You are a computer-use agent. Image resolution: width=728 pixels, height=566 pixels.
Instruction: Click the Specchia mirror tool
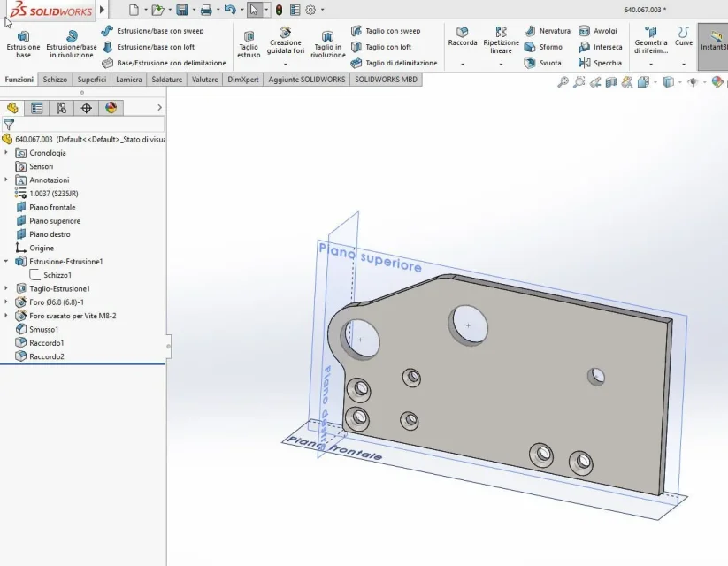(x=600, y=63)
